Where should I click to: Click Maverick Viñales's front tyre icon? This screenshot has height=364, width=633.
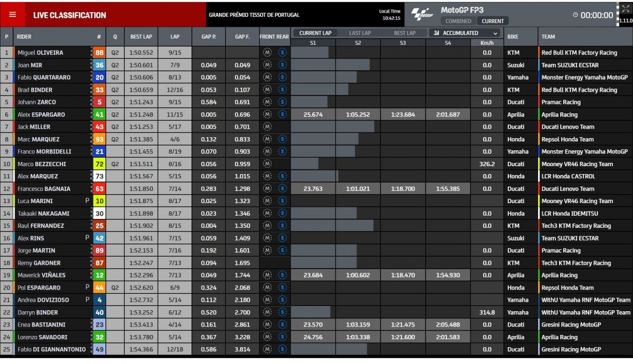[267, 275]
